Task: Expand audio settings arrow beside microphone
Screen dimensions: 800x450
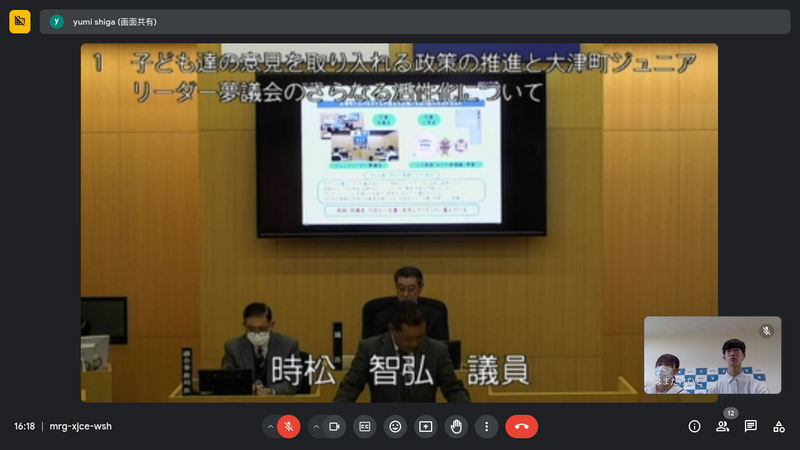Action: point(270,426)
